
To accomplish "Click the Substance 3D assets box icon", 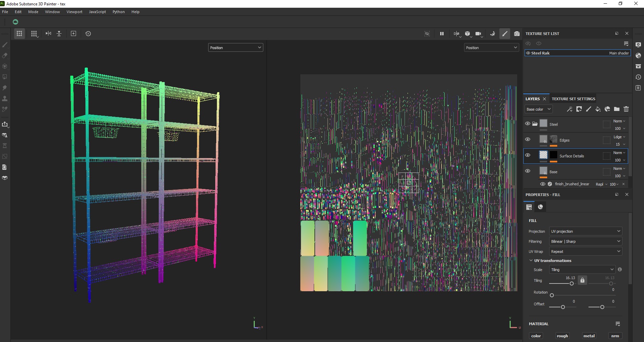I will [5, 178].
